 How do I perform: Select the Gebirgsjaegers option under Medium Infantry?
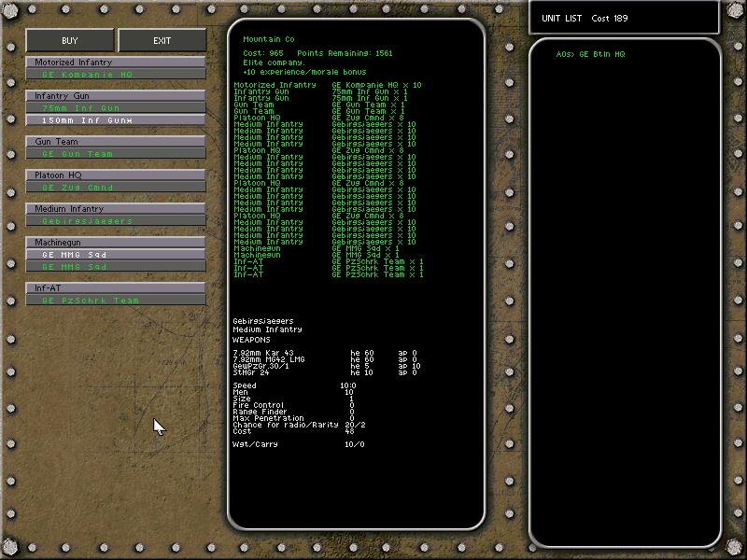coord(116,221)
